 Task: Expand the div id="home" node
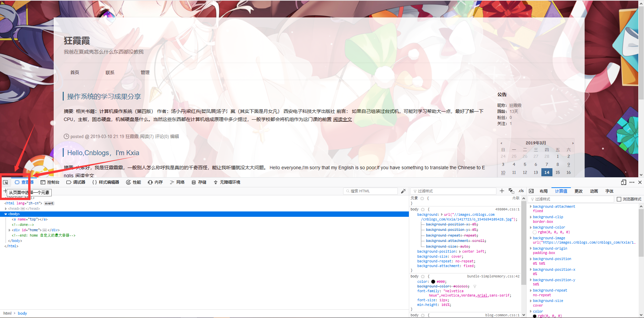point(9,230)
